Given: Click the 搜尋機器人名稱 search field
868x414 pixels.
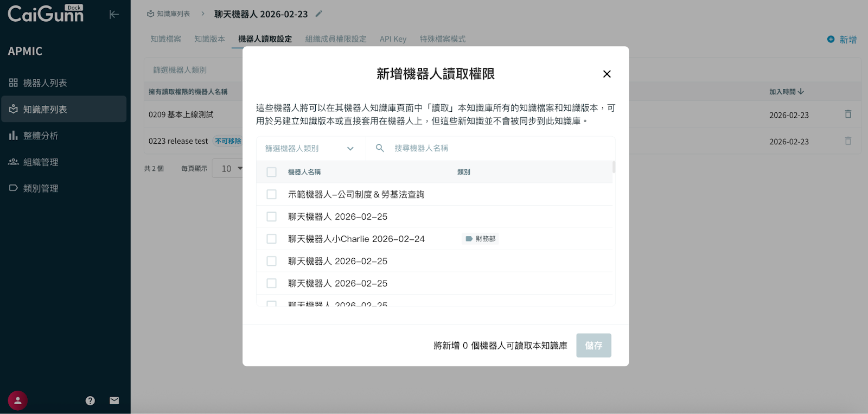Looking at the screenshot, I should click(x=488, y=148).
